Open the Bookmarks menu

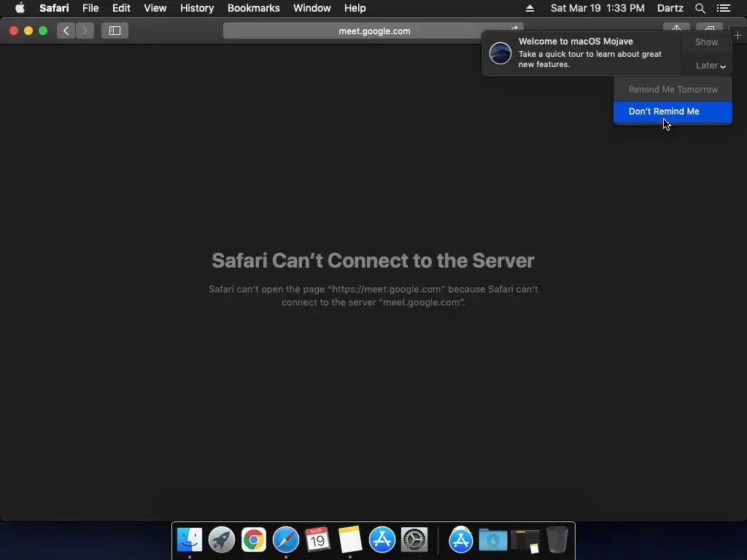coord(253,8)
